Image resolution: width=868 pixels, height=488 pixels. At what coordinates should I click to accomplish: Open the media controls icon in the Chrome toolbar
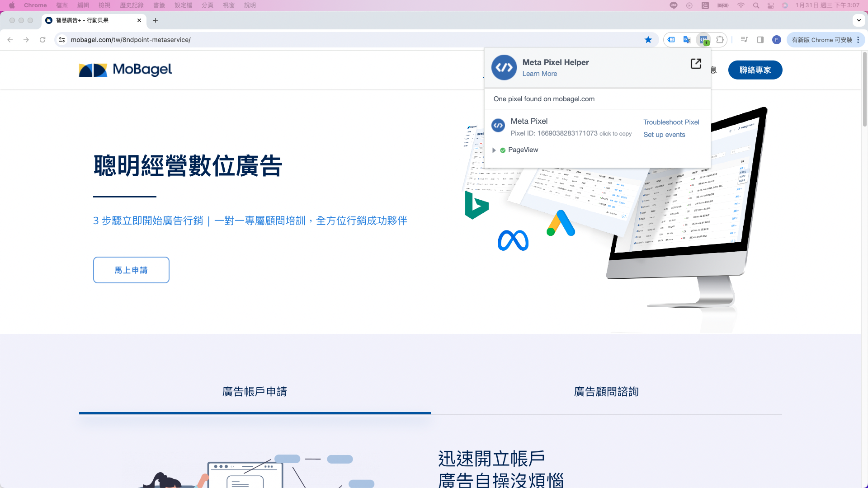[744, 40]
